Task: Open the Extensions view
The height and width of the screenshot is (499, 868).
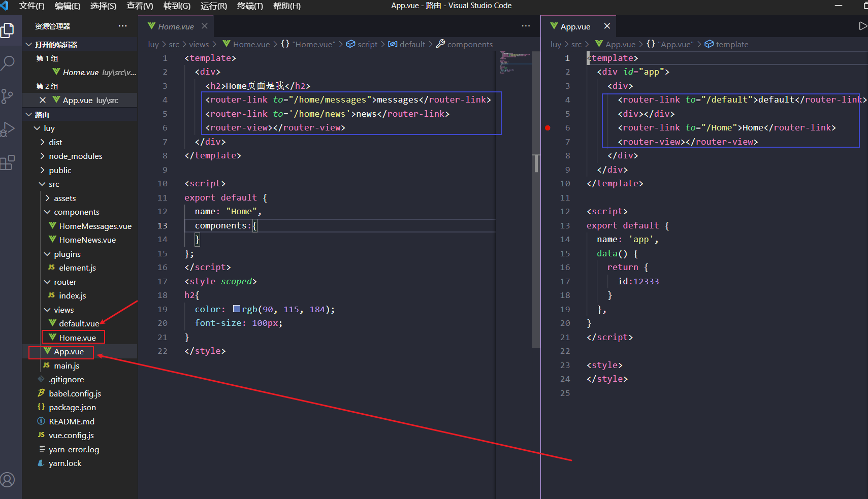Action: click(x=8, y=162)
